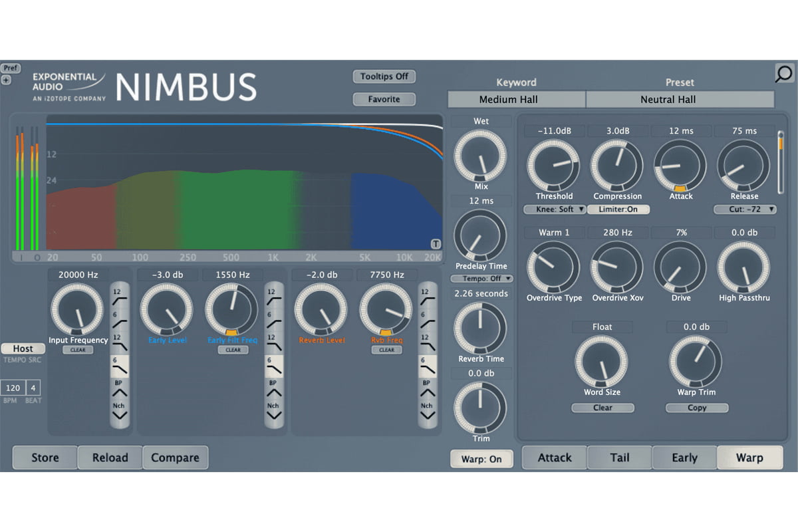This screenshot has width=798, height=532.
Task: Click the Reverb Time knob
Action: tap(480, 329)
